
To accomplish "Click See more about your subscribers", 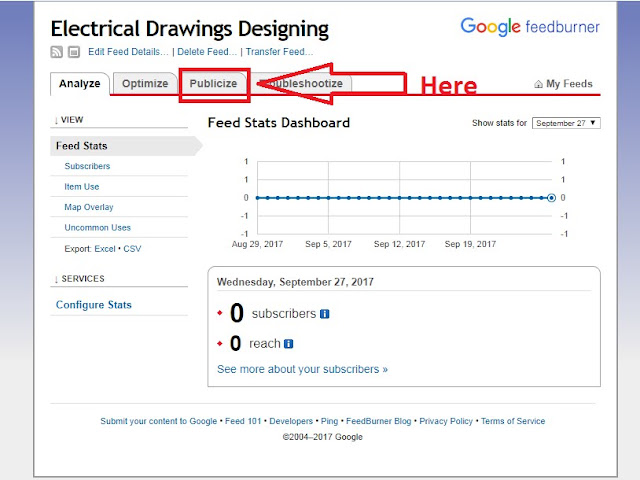I will [x=302, y=369].
